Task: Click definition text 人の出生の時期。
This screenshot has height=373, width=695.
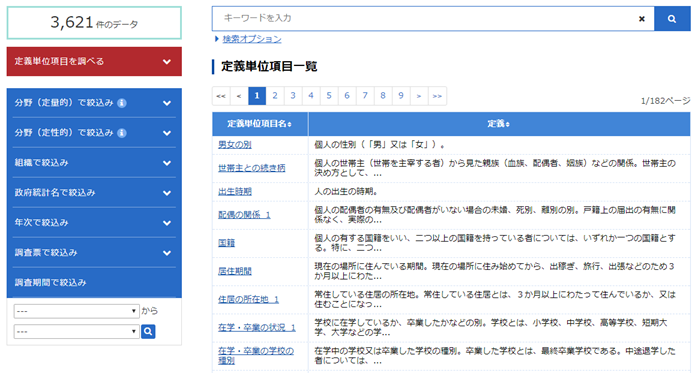Action: pos(346,192)
